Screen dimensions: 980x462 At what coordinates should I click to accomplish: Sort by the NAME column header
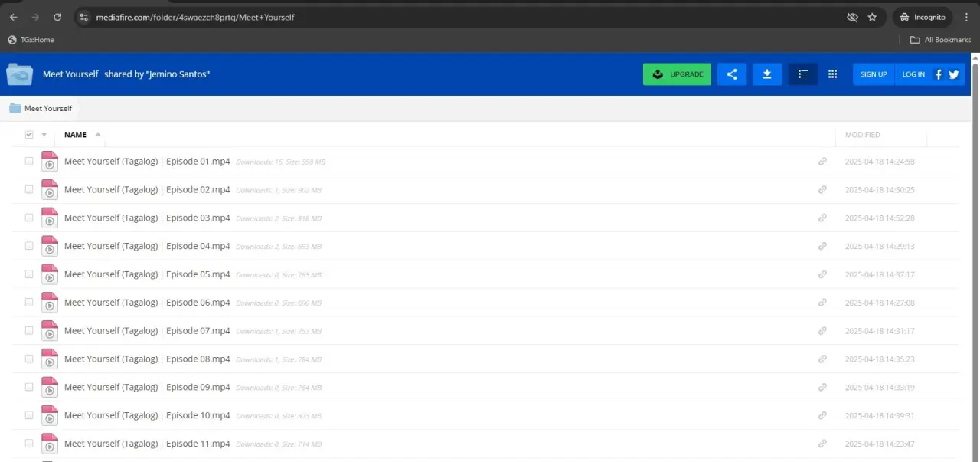[x=75, y=135]
